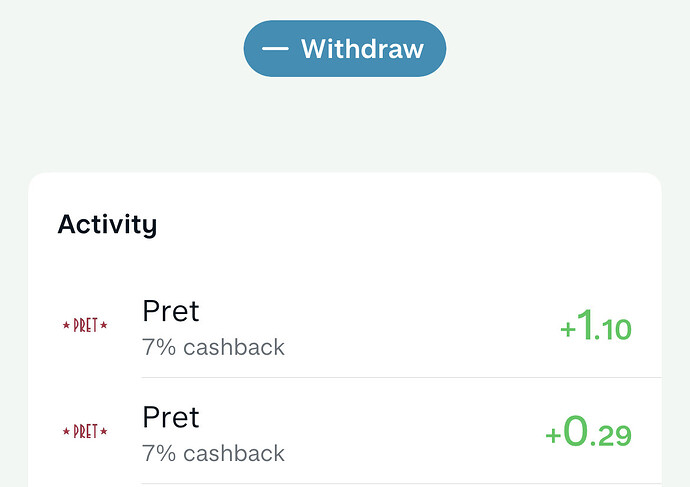Select the Activity section heading
This screenshot has height=487, width=690.
pyautogui.click(x=107, y=224)
